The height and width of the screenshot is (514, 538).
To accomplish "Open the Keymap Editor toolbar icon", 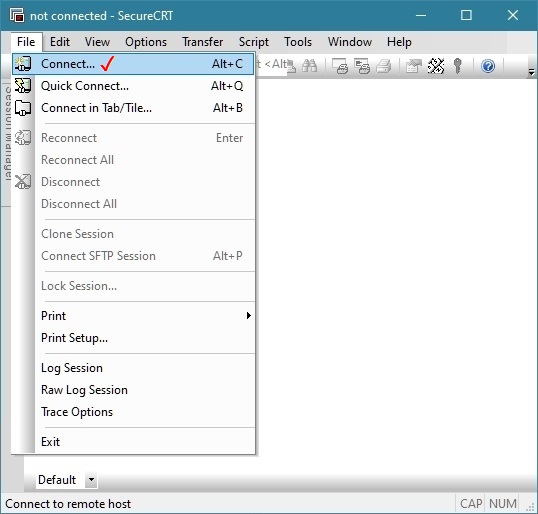I will (436, 66).
